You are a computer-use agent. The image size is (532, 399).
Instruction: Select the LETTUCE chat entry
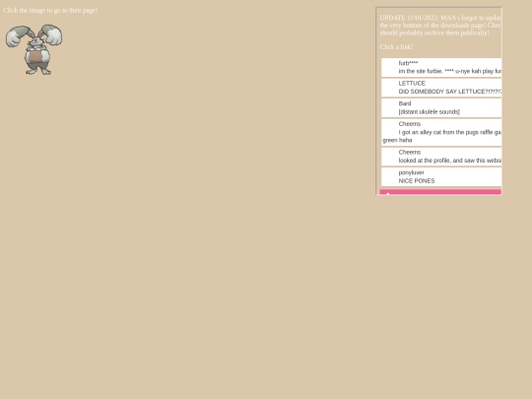[x=441, y=88]
